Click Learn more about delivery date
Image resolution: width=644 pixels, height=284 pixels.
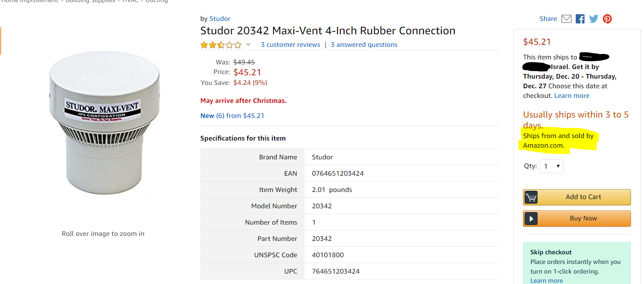click(x=572, y=96)
